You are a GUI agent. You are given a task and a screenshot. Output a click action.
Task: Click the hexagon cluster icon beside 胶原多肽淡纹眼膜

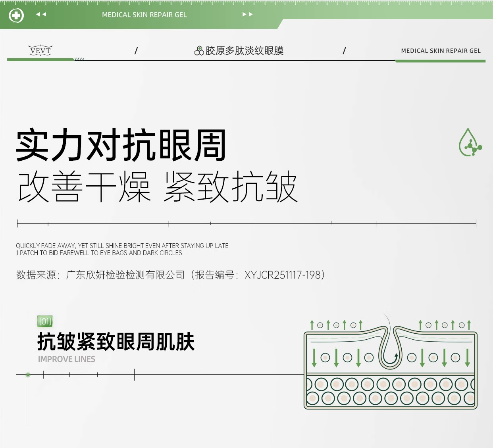point(199,51)
